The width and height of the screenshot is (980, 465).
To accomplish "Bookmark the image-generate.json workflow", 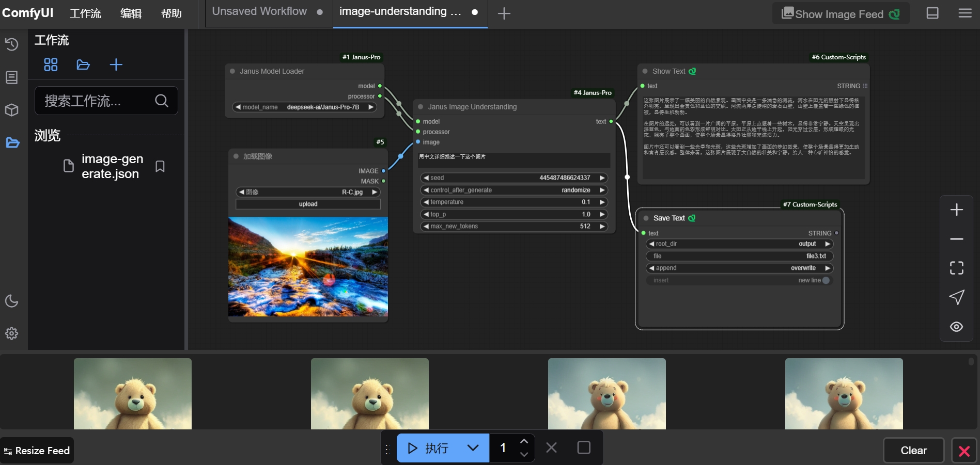I will point(160,166).
